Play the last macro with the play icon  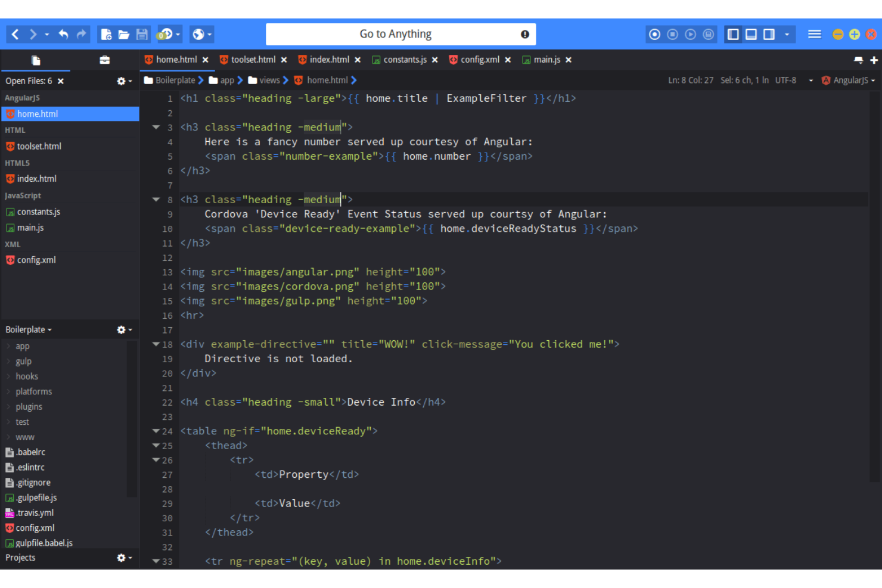click(690, 35)
